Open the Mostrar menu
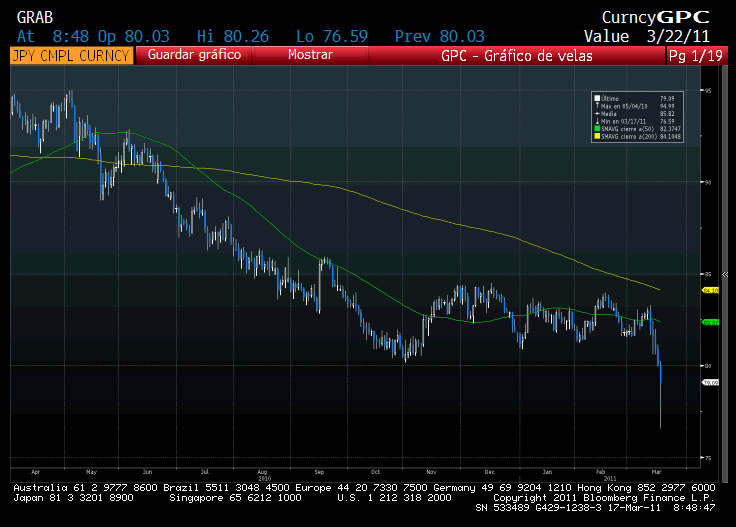The width and height of the screenshot is (736, 527). [x=310, y=55]
